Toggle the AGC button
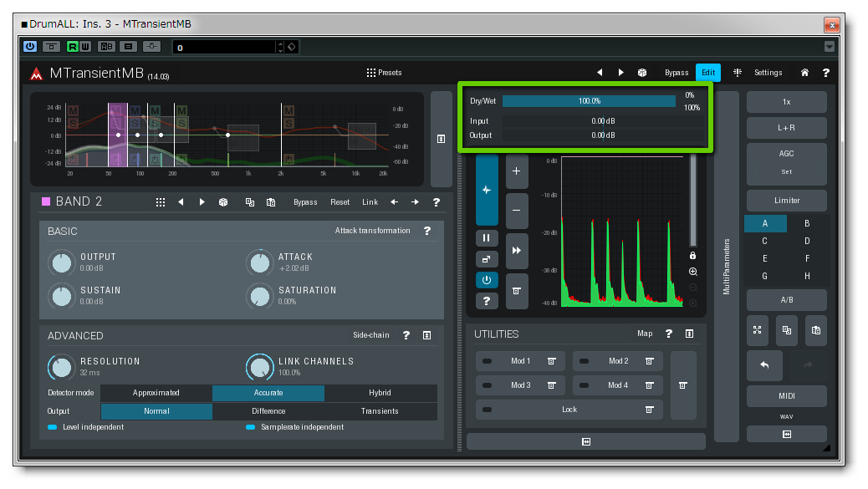 click(x=787, y=154)
